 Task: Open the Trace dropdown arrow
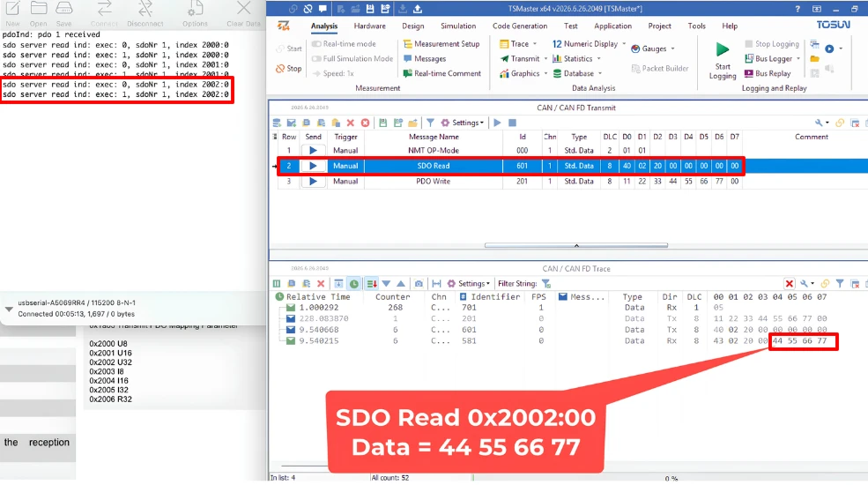535,44
